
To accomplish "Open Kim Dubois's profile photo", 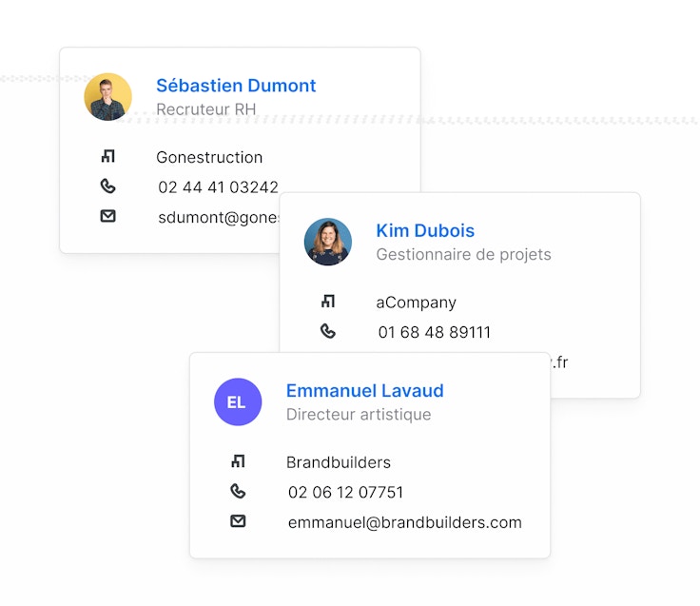I will (328, 242).
